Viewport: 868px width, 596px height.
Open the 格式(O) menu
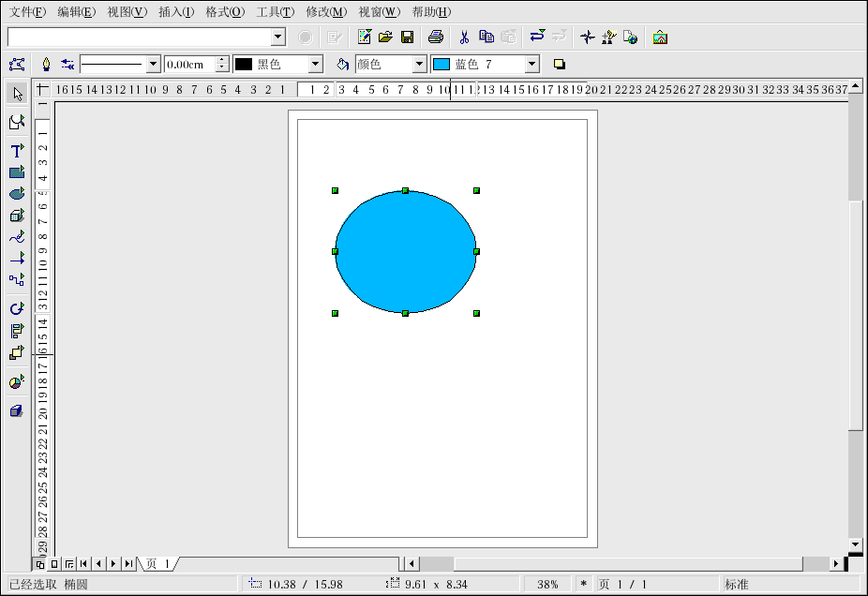point(224,12)
